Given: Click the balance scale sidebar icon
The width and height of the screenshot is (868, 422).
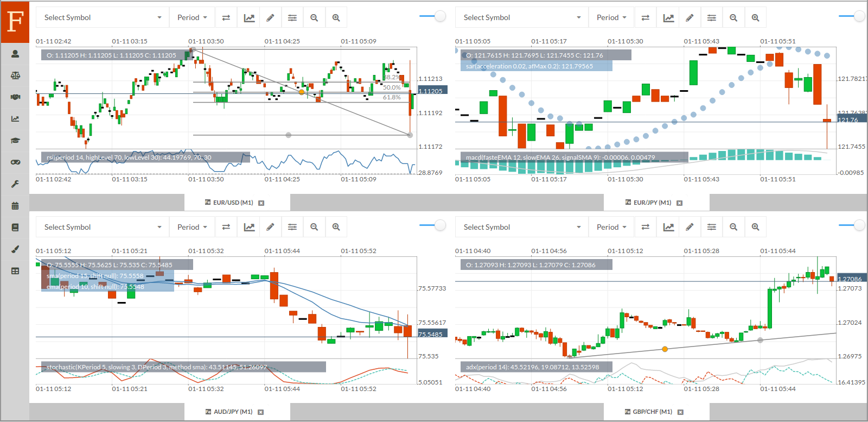Looking at the screenshot, I should (15, 75).
